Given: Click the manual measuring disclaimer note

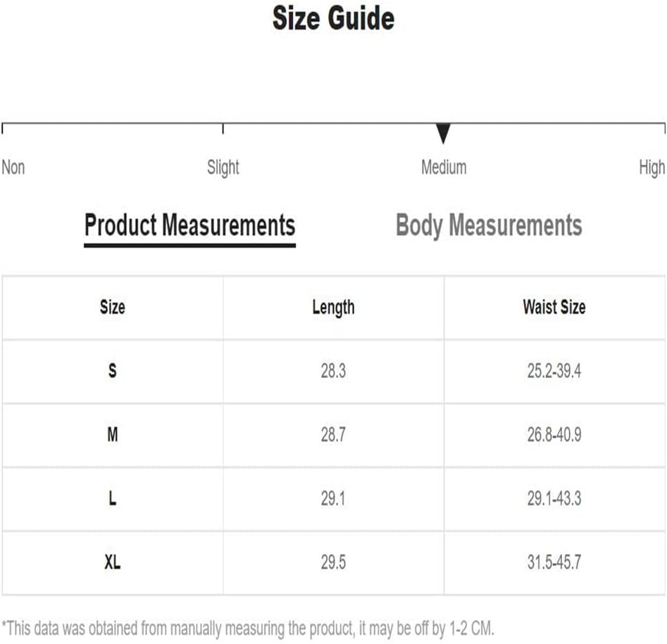Looking at the screenshot, I should pyautogui.click(x=248, y=629).
